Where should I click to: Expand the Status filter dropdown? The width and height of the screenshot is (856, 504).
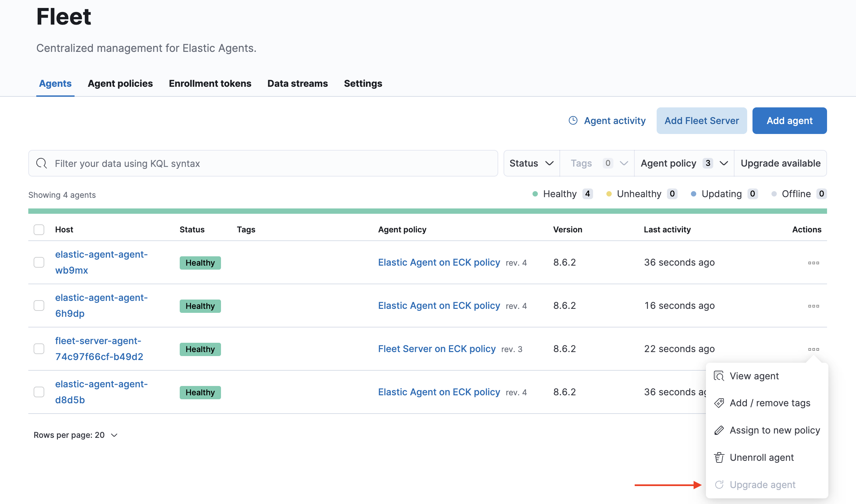point(531,163)
